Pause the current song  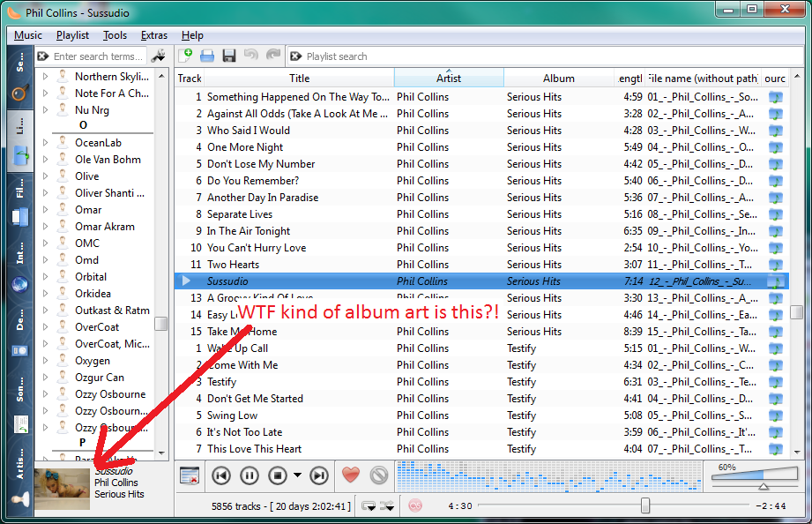pos(250,475)
